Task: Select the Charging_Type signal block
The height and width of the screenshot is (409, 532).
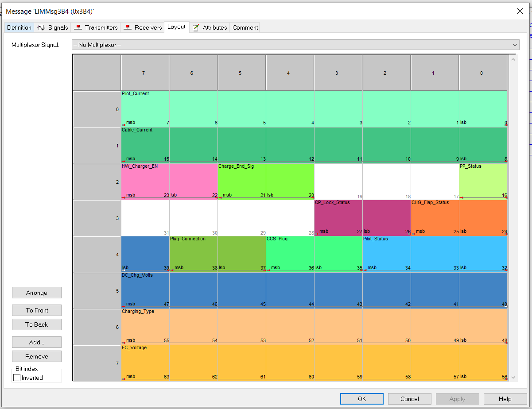Action: coord(314,327)
